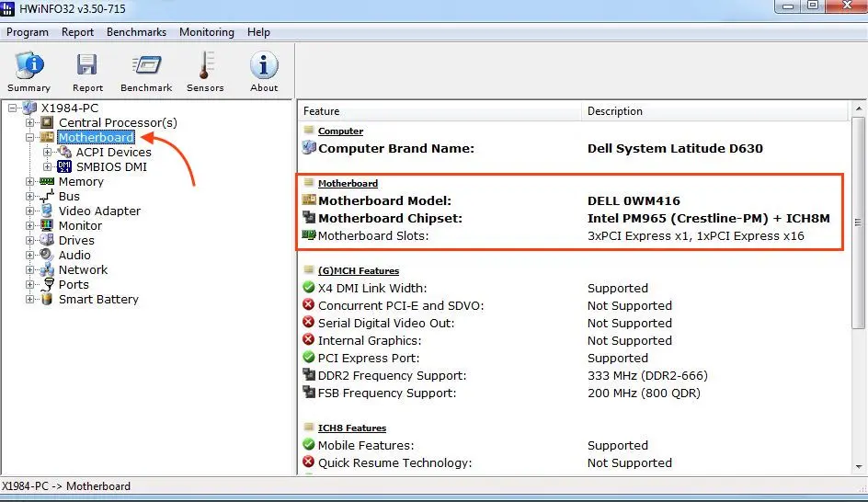Select the 'Mobile Features:' row
868x502 pixels.
click(x=573, y=445)
